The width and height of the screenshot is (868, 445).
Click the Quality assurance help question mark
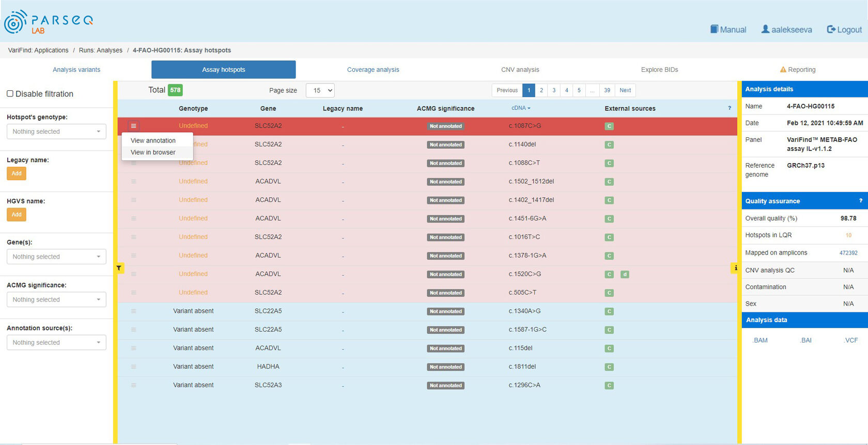coord(860,201)
